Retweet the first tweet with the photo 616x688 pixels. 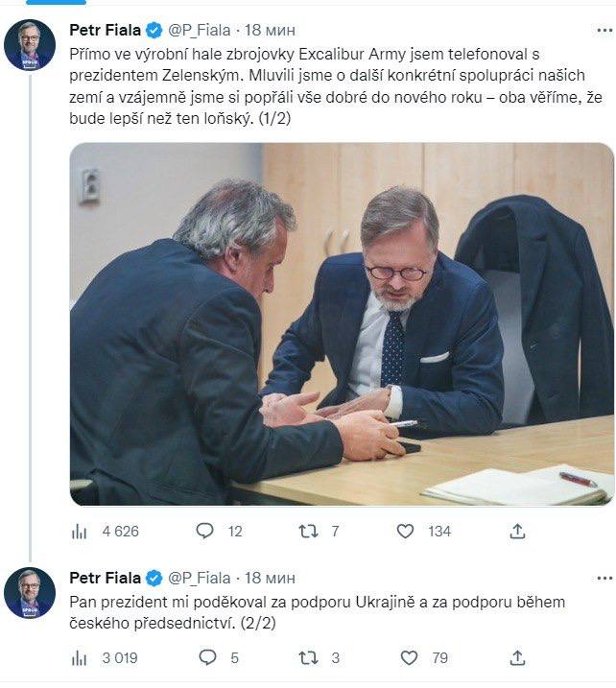308,531
